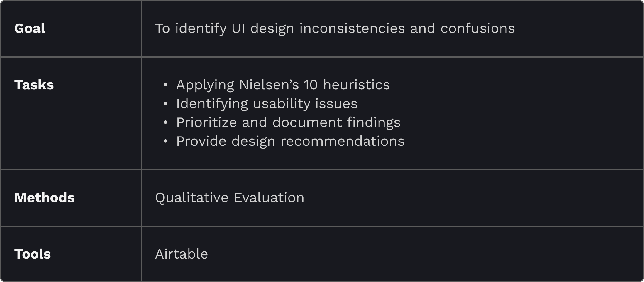Click bullet dot before 'Provide'

(165, 141)
